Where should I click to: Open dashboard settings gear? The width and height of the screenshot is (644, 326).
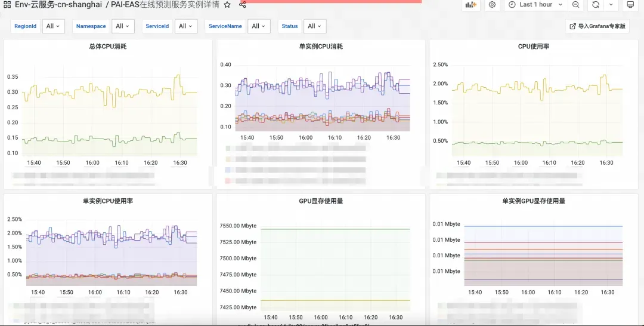(x=492, y=5)
